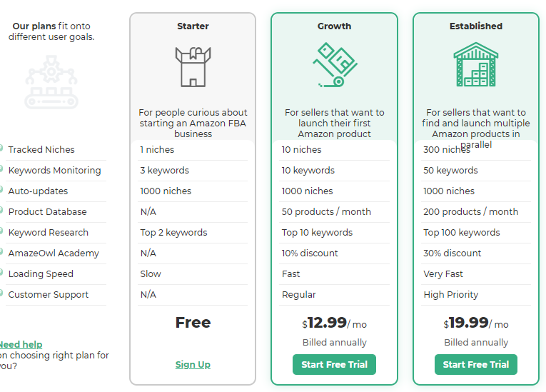Click the info icon beside AmazeOwl Academy
The image size is (546, 392).
pyautogui.click(x=1, y=252)
